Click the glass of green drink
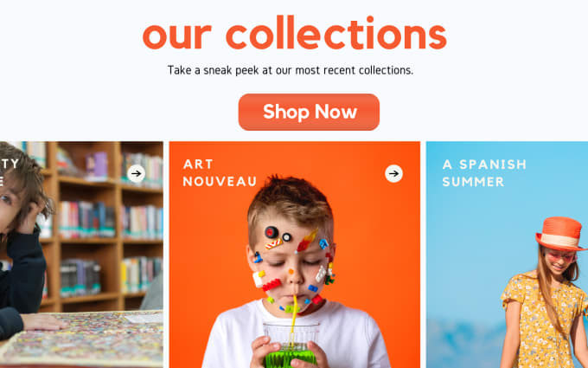This screenshot has width=588, height=368. 291,345
